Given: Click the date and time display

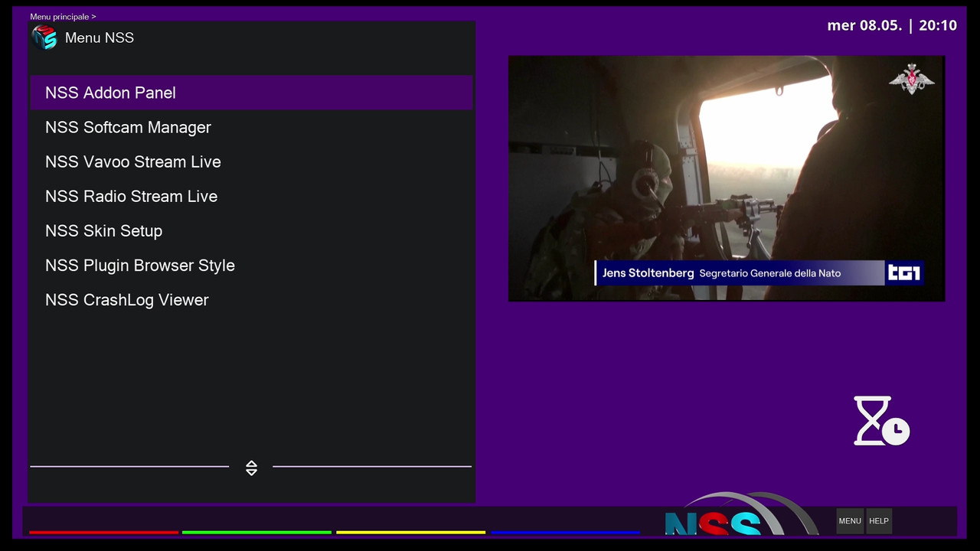Looking at the screenshot, I should point(892,25).
